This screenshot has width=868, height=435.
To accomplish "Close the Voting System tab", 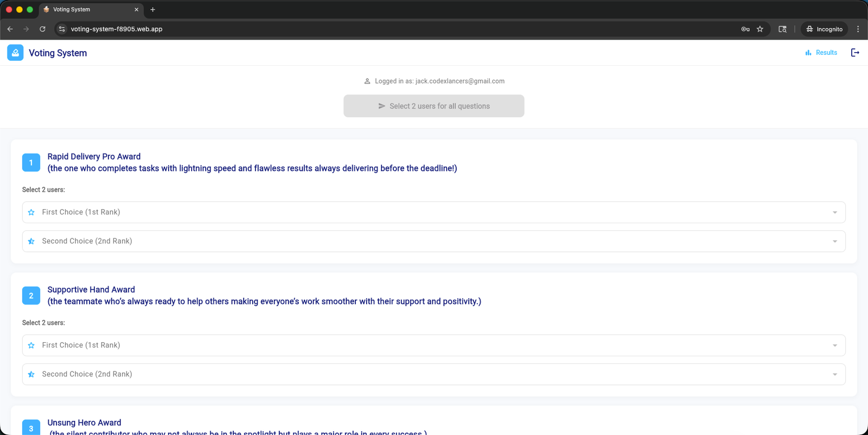I will pos(136,10).
